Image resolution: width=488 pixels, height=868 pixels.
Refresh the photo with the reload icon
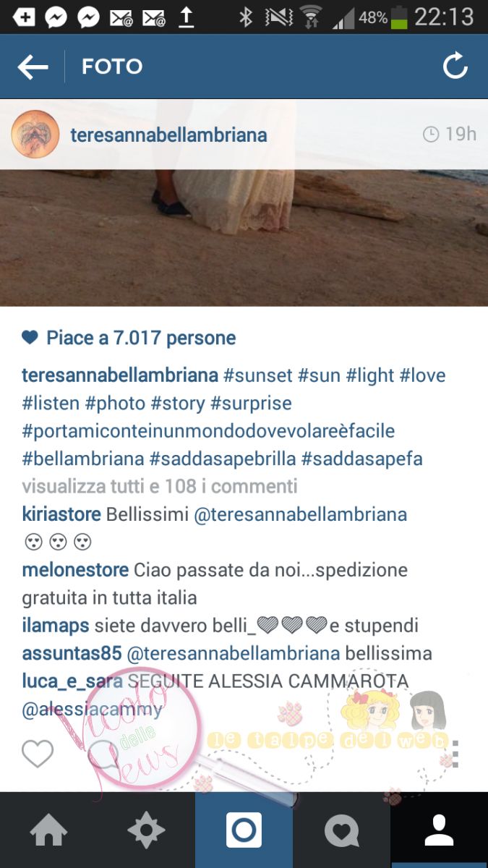455,67
